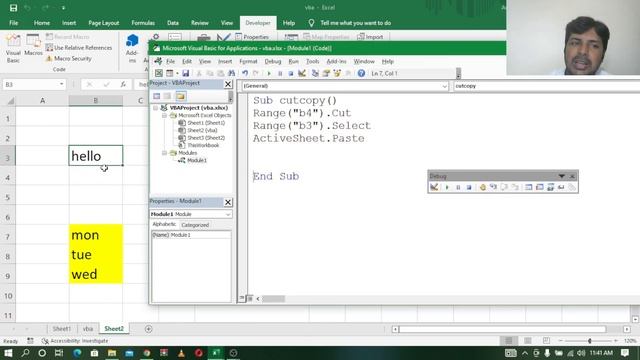Open the (General) object dropdown

[444, 86]
